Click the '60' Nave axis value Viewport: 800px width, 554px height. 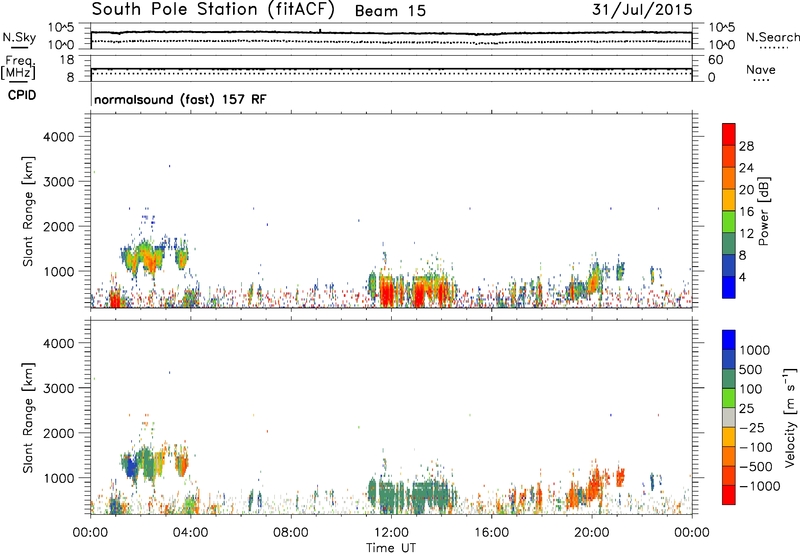click(715, 60)
